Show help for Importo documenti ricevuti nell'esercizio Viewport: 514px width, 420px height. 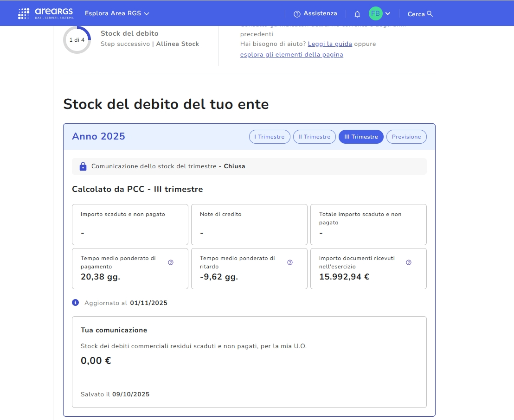pyautogui.click(x=409, y=262)
